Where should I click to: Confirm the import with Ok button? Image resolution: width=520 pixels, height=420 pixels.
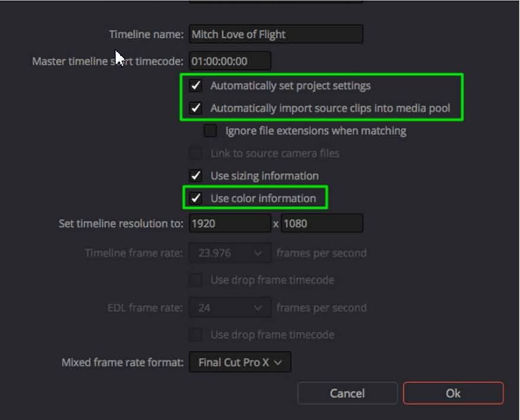pos(453,393)
